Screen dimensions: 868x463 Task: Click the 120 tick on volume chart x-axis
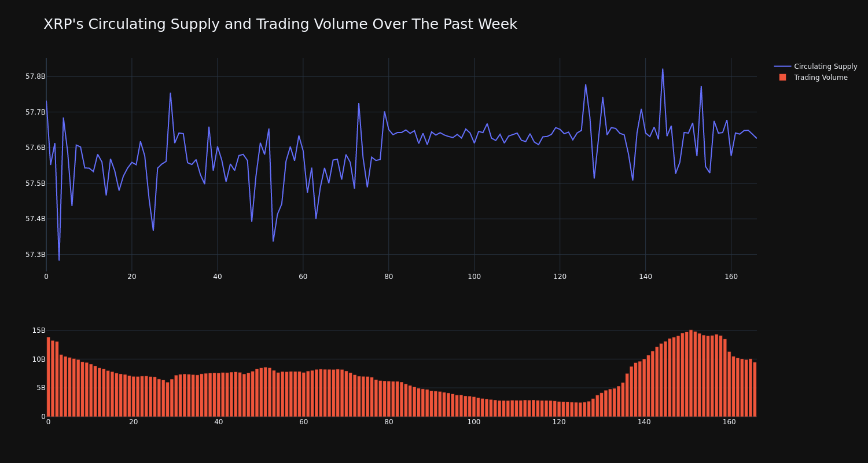pyautogui.click(x=559, y=422)
